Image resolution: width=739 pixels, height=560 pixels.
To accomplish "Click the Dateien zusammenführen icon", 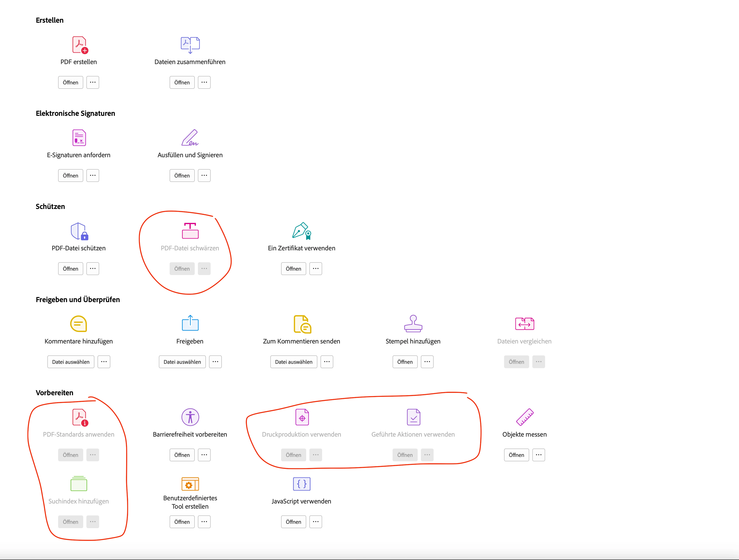I will pyautogui.click(x=190, y=45).
